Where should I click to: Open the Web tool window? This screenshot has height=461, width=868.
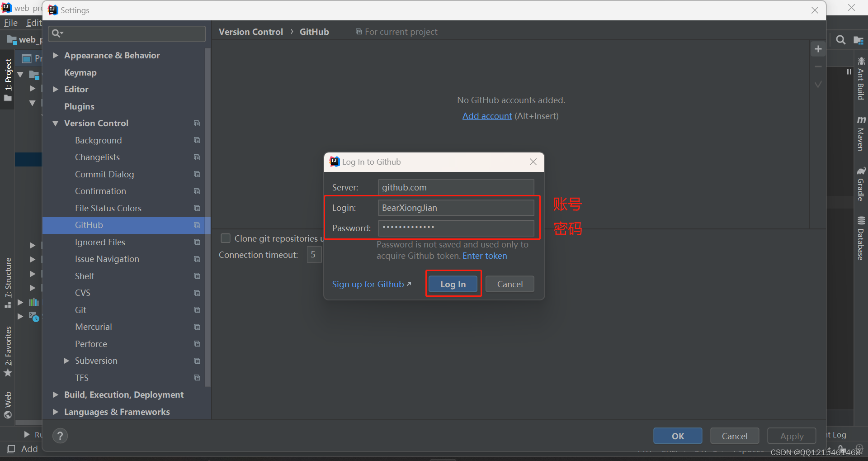pyautogui.click(x=8, y=405)
